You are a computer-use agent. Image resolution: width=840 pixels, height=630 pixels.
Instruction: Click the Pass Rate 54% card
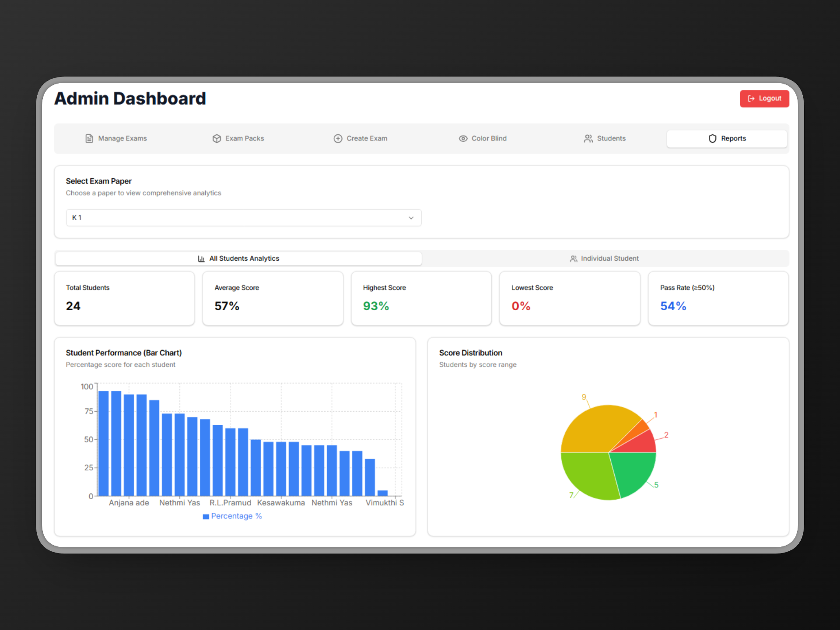point(718,298)
